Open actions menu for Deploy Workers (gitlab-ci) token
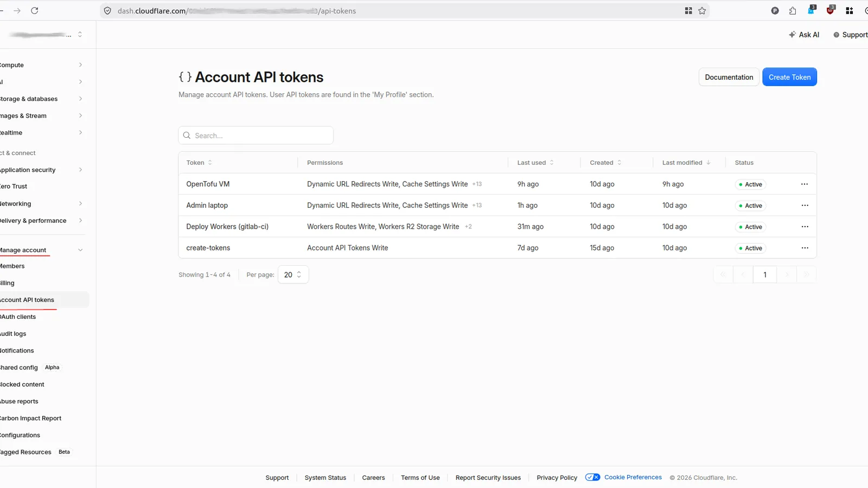The image size is (868, 488). (x=805, y=227)
